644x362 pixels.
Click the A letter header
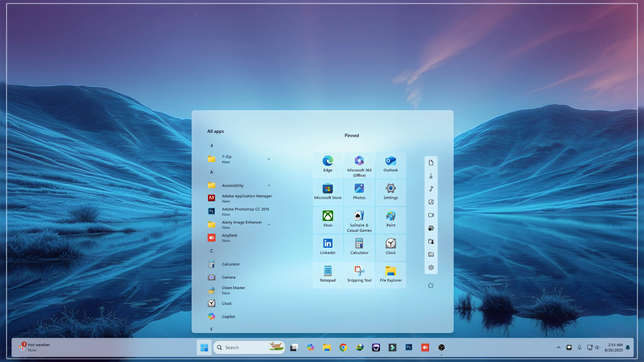click(x=212, y=172)
